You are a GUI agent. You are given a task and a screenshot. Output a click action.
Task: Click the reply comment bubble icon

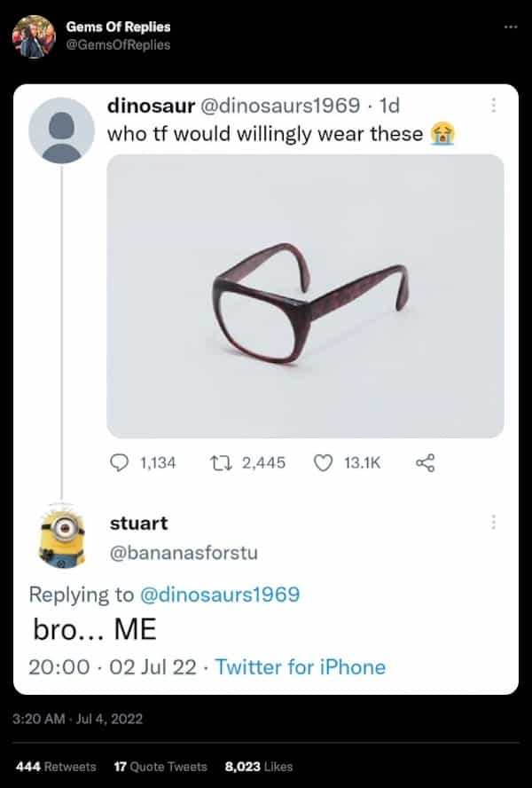click(119, 462)
